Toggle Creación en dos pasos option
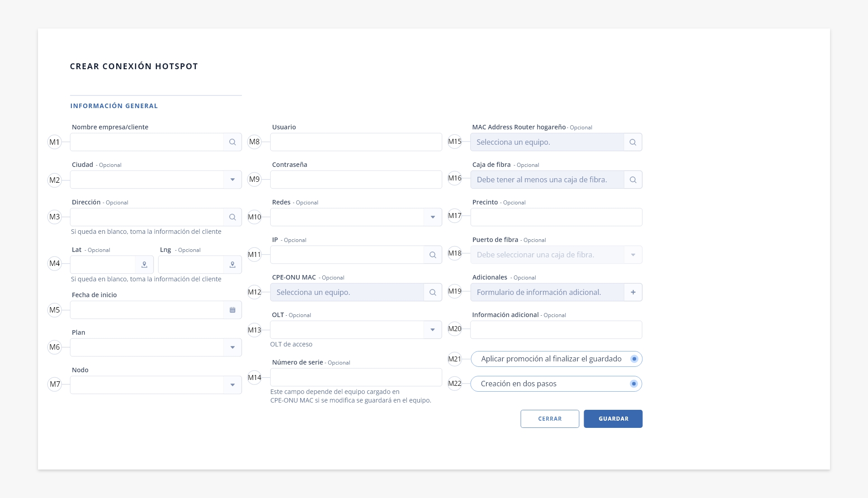Screen dimensions: 868x498 click(x=634, y=384)
